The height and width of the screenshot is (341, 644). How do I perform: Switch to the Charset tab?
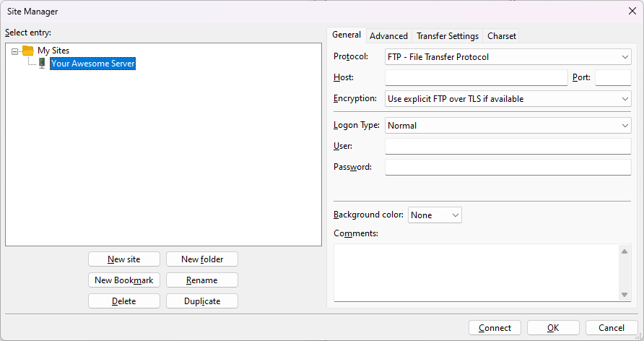coord(501,36)
